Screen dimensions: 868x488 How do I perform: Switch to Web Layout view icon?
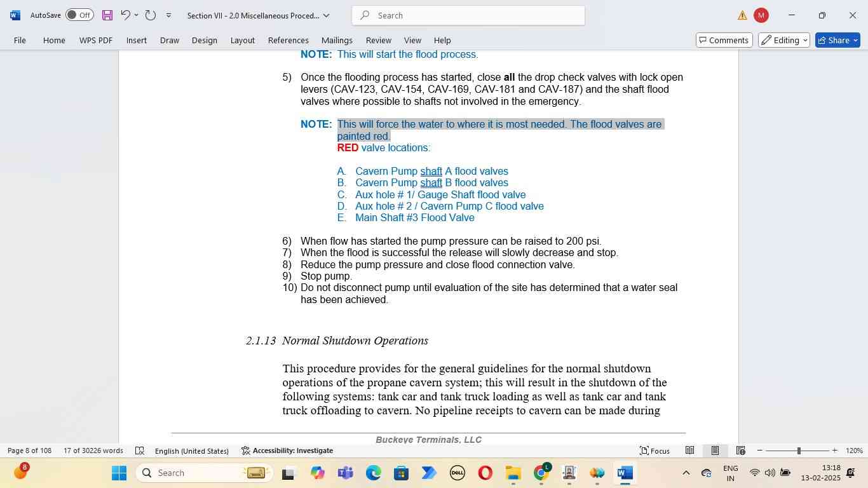pyautogui.click(x=740, y=451)
